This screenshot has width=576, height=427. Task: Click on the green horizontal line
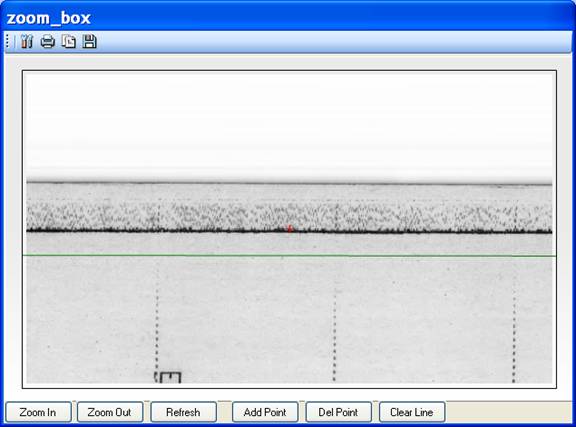point(289,255)
